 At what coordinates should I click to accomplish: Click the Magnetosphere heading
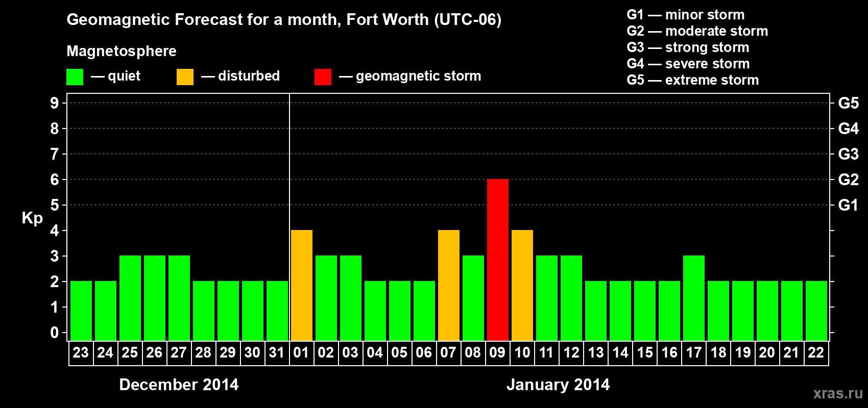(122, 51)
